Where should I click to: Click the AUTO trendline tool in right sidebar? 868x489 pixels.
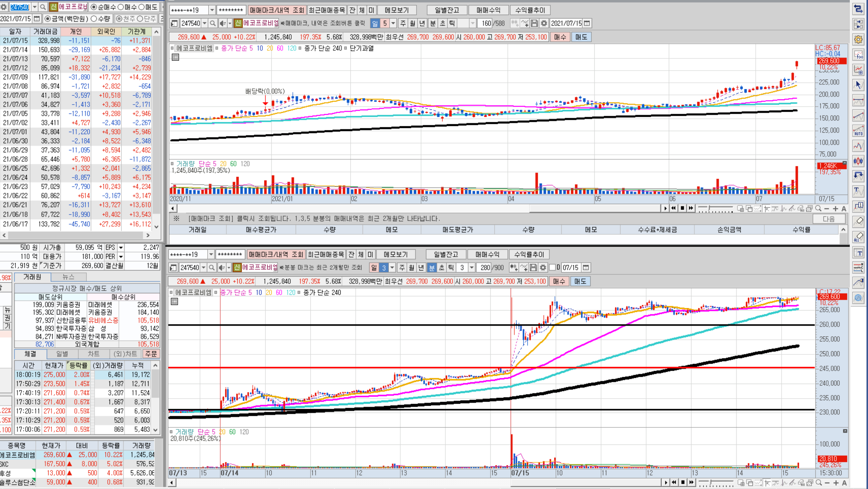858,131
